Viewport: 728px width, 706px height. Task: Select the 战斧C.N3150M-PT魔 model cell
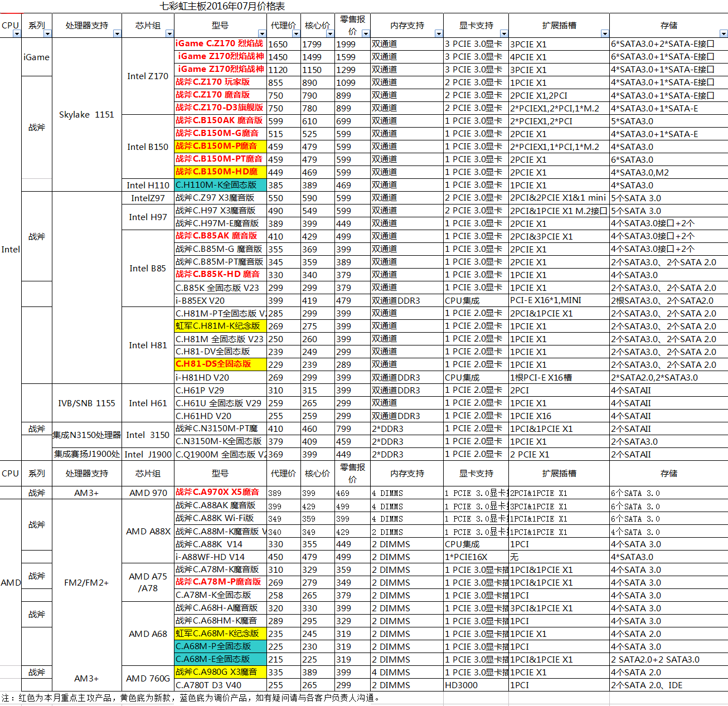click(220, 429)
